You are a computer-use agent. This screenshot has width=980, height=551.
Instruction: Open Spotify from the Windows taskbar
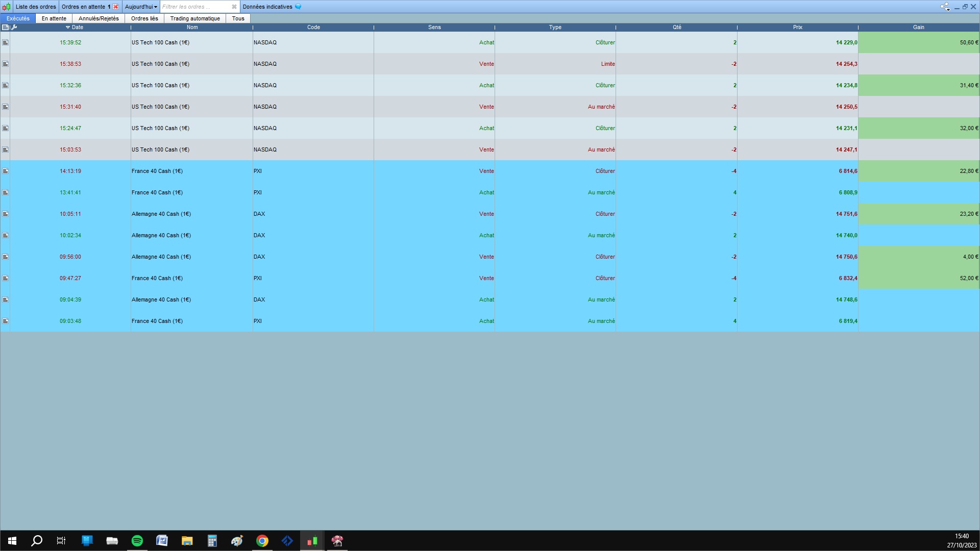click(x=137, y=541)
